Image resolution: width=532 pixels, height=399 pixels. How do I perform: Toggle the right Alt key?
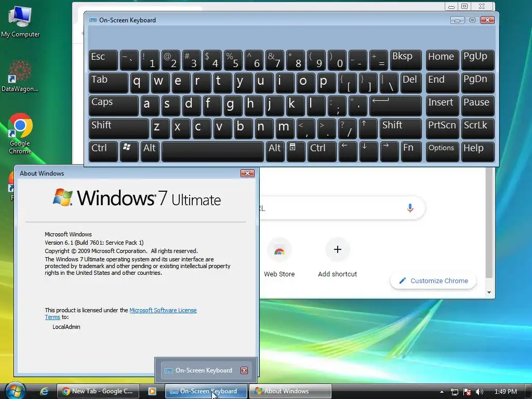[275, 151]
